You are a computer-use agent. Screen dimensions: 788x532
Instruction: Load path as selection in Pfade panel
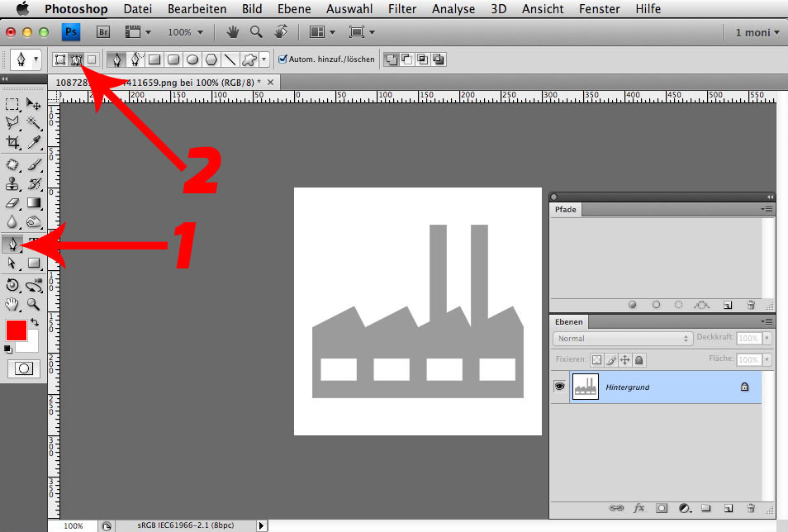coord(678,305)
